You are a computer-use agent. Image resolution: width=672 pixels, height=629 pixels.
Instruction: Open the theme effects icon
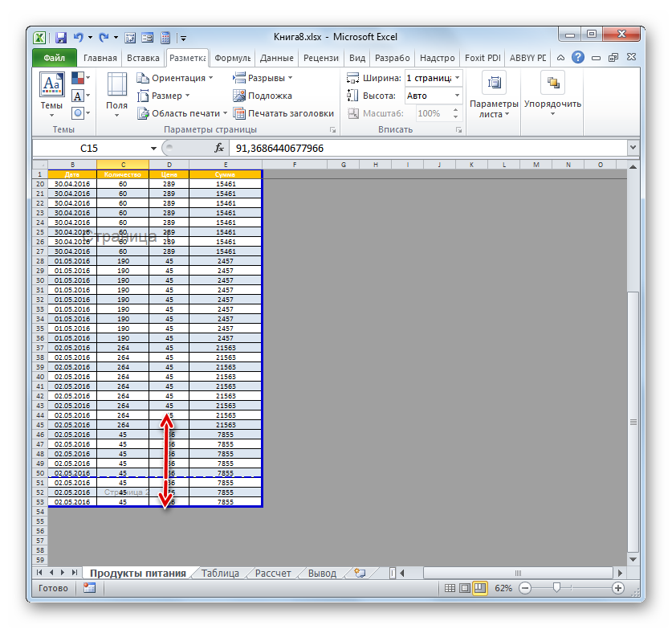(80, 113)
